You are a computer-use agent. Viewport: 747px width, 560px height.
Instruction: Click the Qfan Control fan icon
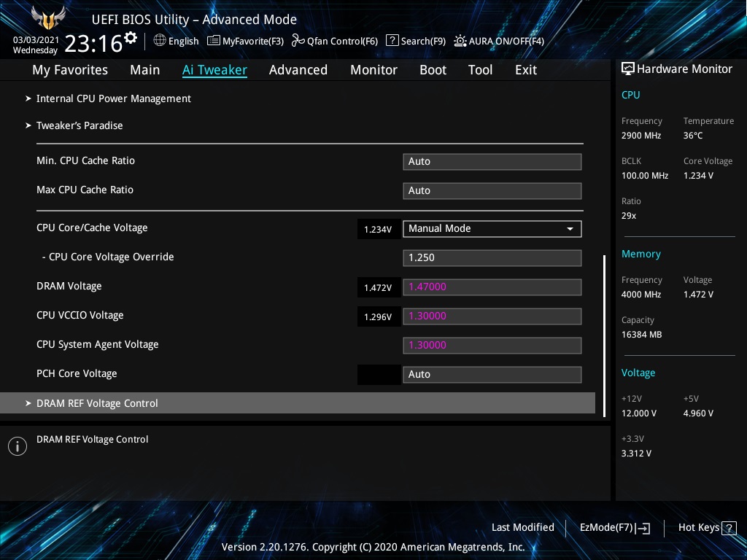click(x=298, y=41)
